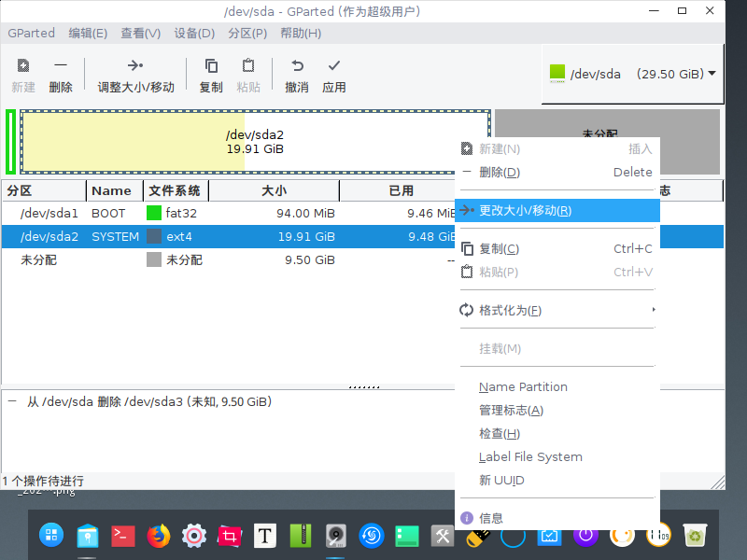Click the 94.00 MiB size cell
Screen dimensions: 747x560
click(305, 214)
